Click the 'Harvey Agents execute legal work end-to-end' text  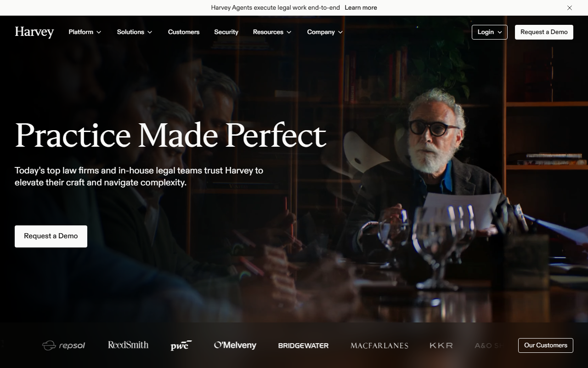click(276, 8)
